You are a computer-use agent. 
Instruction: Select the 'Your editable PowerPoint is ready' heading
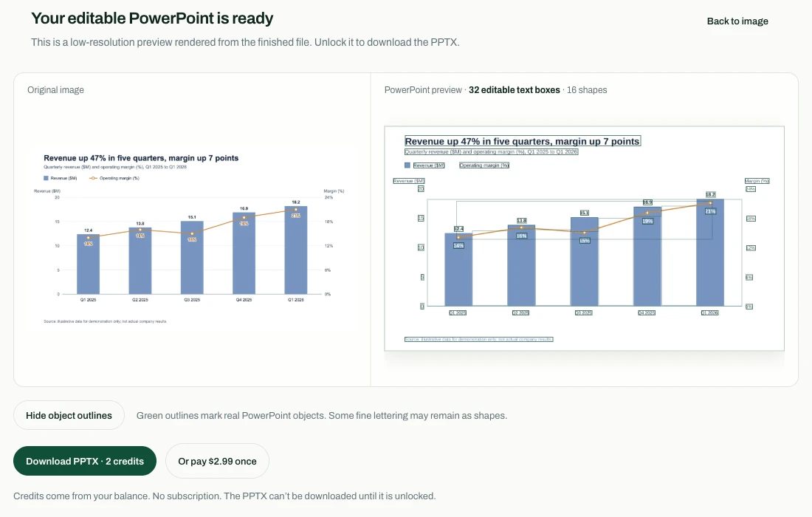[152, 18]
